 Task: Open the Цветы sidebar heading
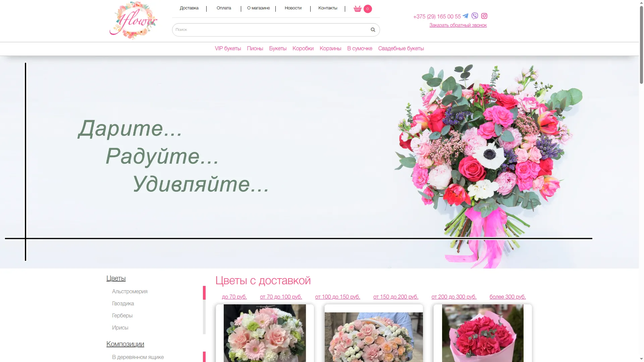[x=116, y=278]
